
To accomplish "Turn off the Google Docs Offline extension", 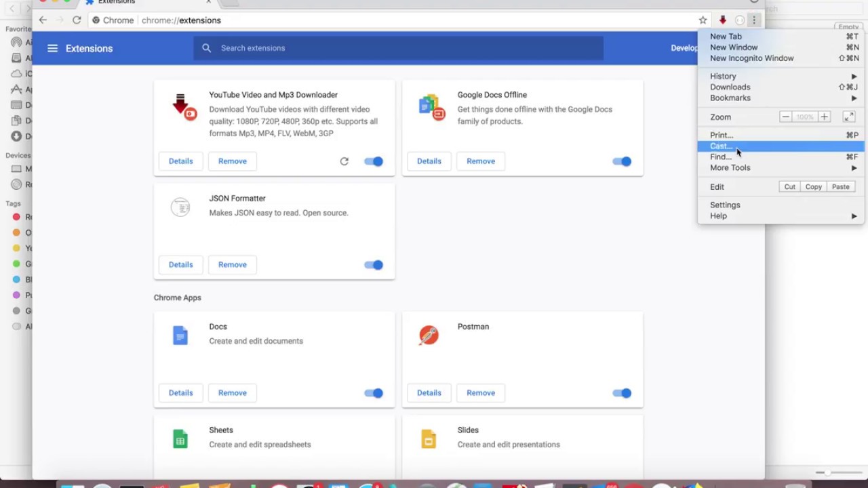I will point(622,161).
